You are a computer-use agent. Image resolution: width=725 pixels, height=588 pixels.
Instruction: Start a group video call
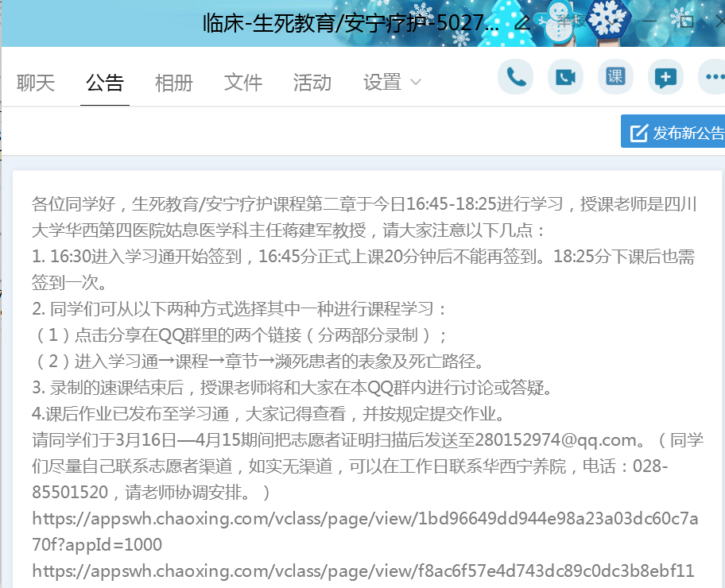click(565, 77)
